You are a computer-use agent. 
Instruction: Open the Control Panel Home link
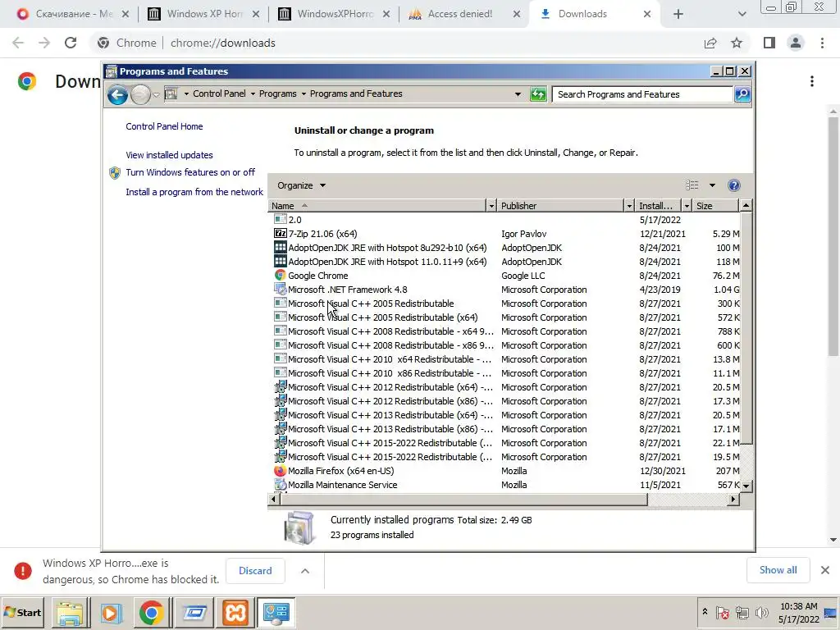tap(164, 126)
